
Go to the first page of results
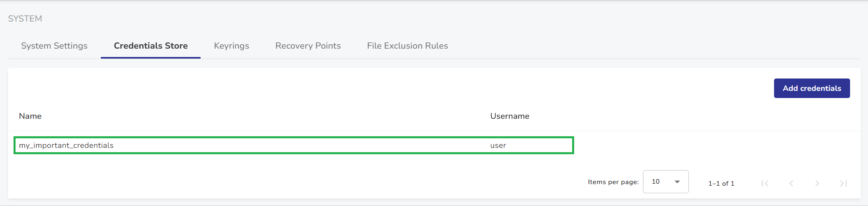[765, 183]
